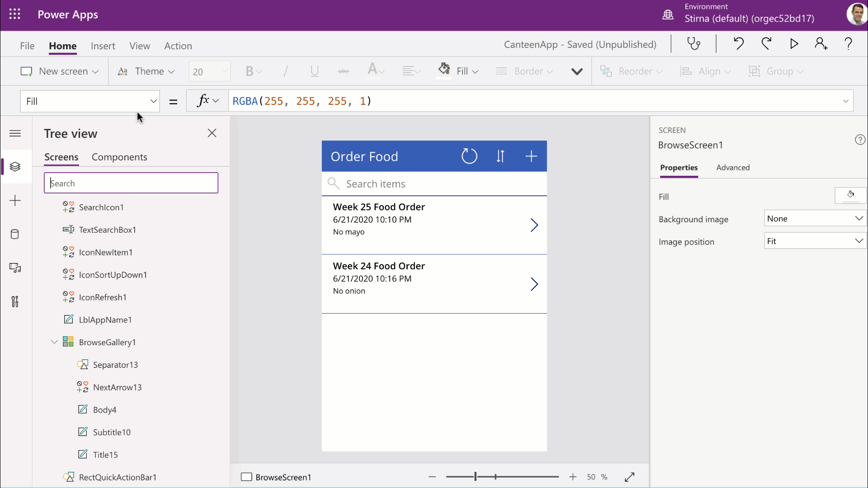Open the Help question mark
This screenshot has width=868, height=488.
848,44
